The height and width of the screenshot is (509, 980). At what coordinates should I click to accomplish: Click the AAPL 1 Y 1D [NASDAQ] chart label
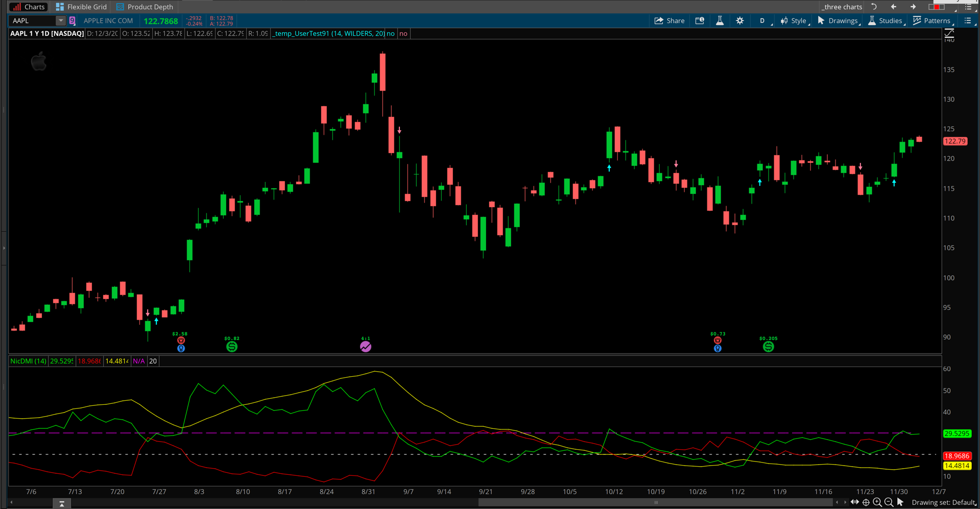pos(47,34)
